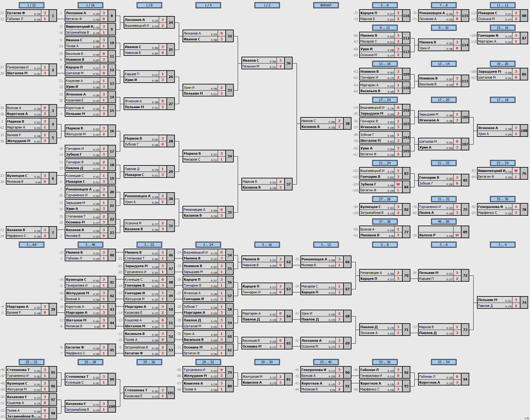Select Пелькин М in semifinal match 36
The height and width of the screenshot is (420, 530).
click(x=251, y=66)
